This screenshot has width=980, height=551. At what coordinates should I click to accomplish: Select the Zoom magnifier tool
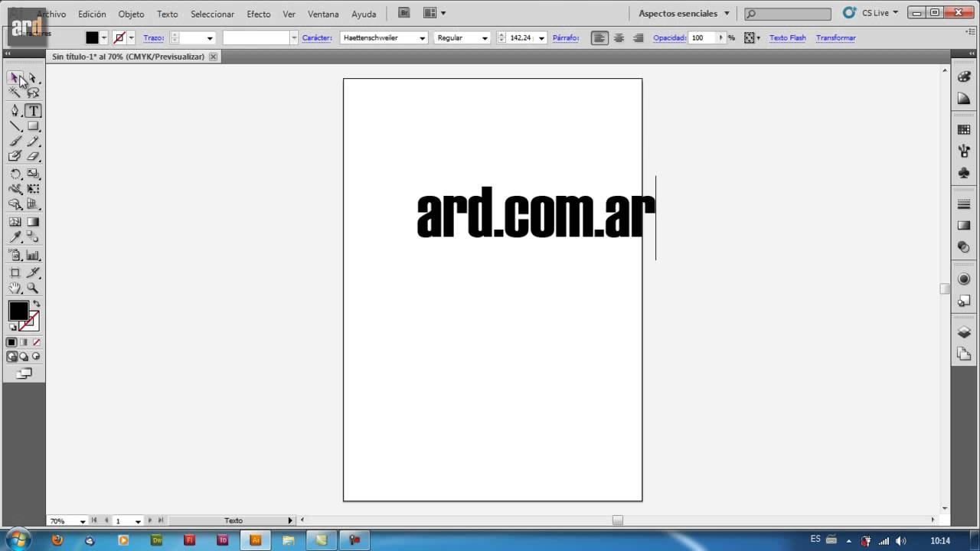tap(33, 289)
